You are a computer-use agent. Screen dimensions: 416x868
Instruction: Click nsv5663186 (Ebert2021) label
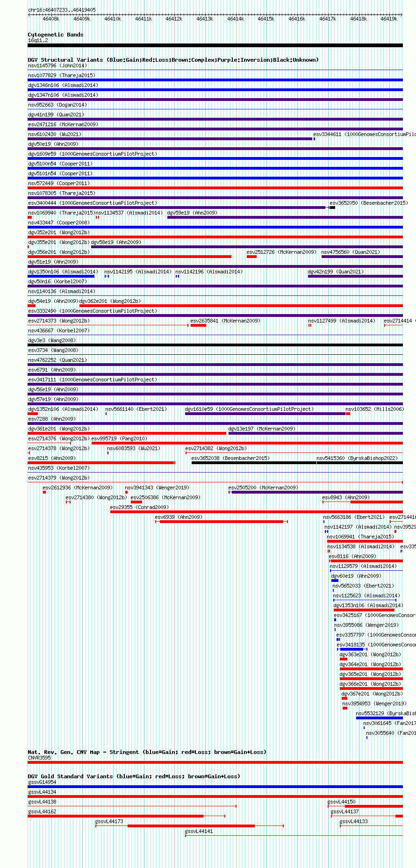point(354,517)
